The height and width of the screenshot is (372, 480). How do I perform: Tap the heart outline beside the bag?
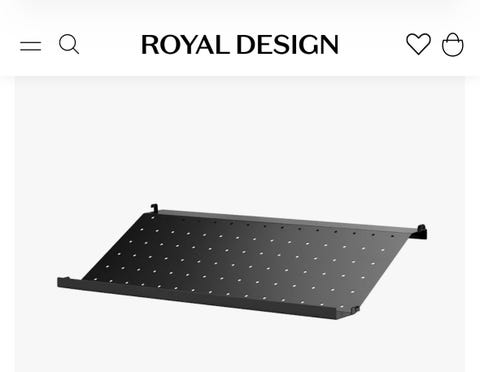(x=418, y=44)
